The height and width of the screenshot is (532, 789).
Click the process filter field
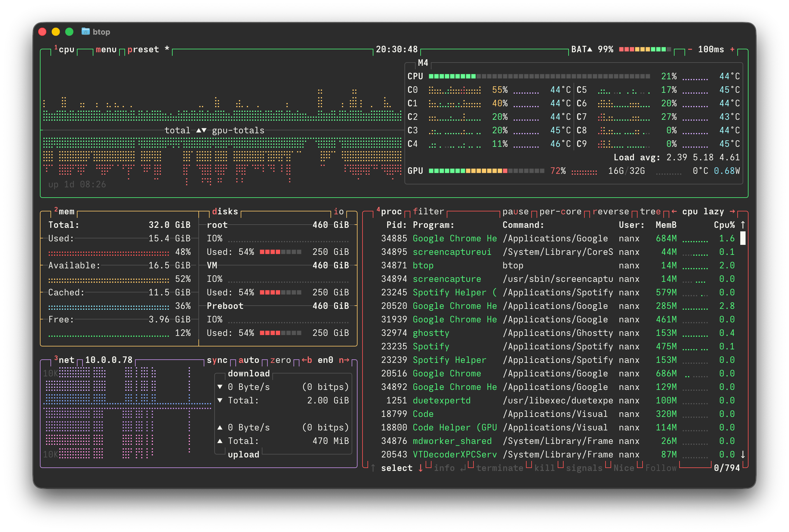[429, 211]
